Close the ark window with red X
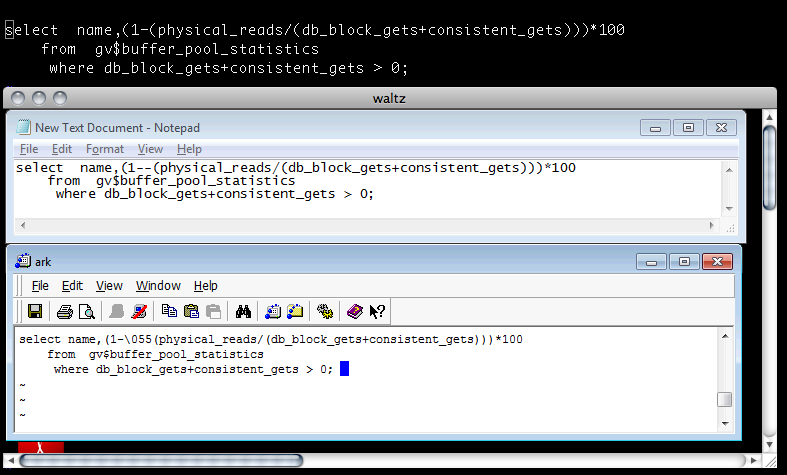 pos(717,262)
